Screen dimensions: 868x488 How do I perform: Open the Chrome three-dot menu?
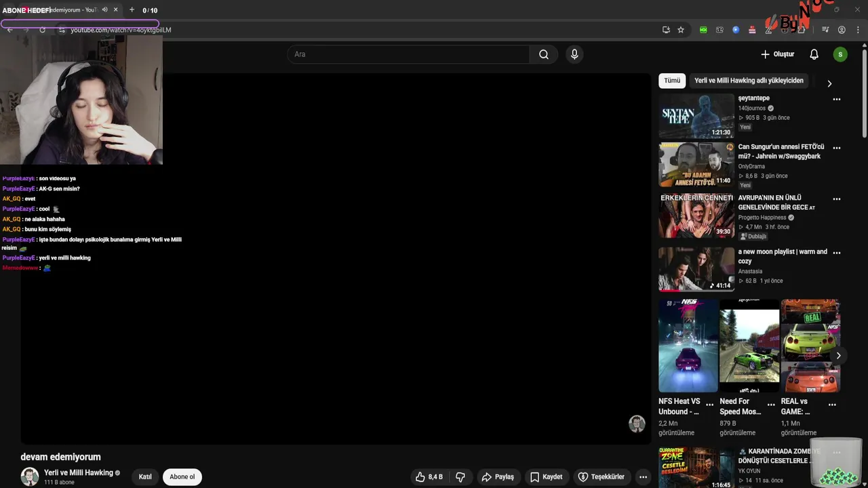coord(858,30)
